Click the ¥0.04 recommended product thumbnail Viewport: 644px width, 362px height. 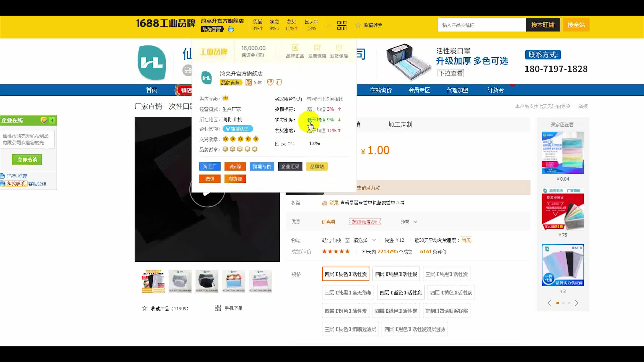coord(562,153)
